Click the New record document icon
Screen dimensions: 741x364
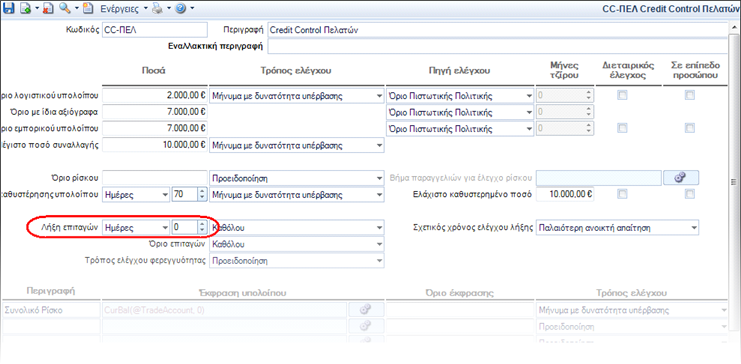[x=26, y=8]
